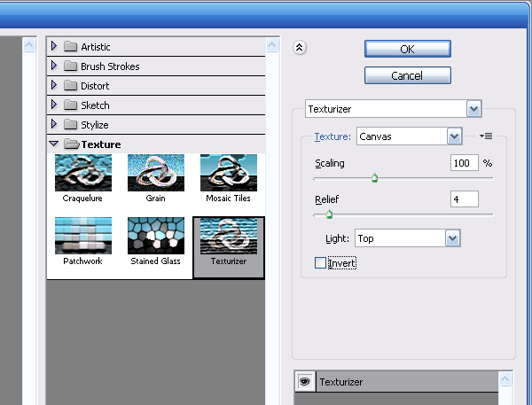
Task: Select the Craquelure filter thumbnail
Action: (83, 173)
